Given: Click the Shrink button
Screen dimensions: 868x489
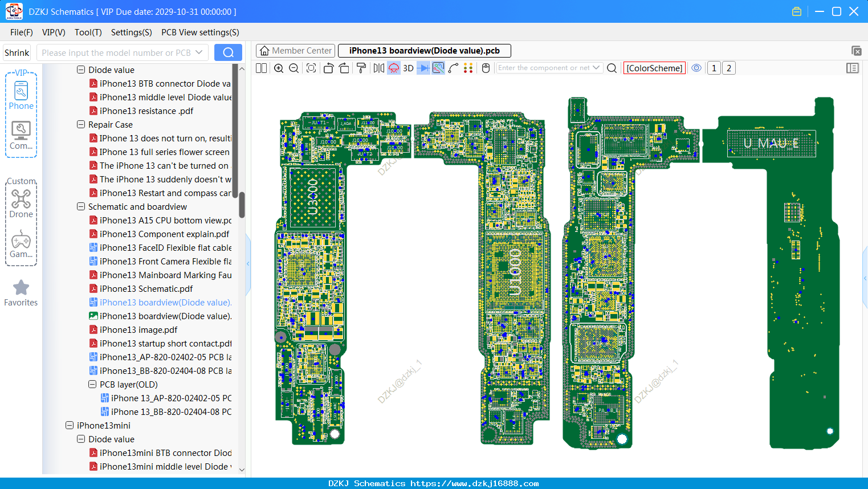Looking at the screenshot, I should pyautogui.click(x=17, y=52).
